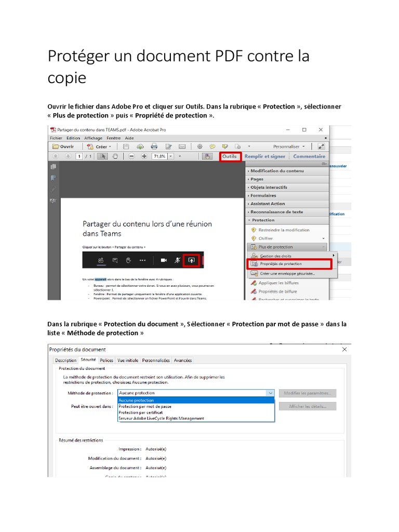399x532 pixels.
Task: Click the envelope email icon
Action: pyautogui.click(x=182, y=147)
